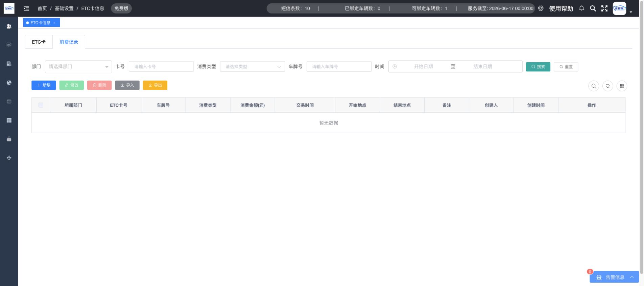Switch to the ETC卡 tab
The image size is (644, 286).
(x=39, y=42)
